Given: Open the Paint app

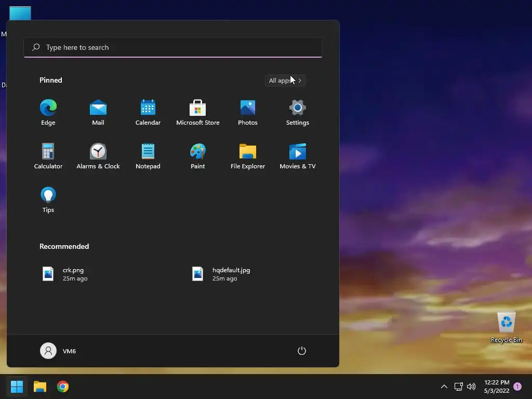Looking at the screenshot, I should coord(198,156).
